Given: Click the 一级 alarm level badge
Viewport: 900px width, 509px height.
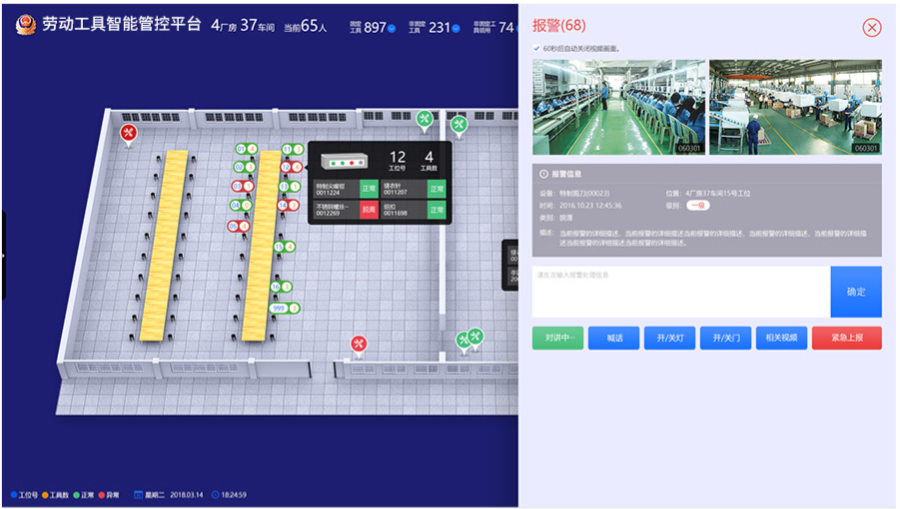Looking at the screenshot, I should pos(697,205).
